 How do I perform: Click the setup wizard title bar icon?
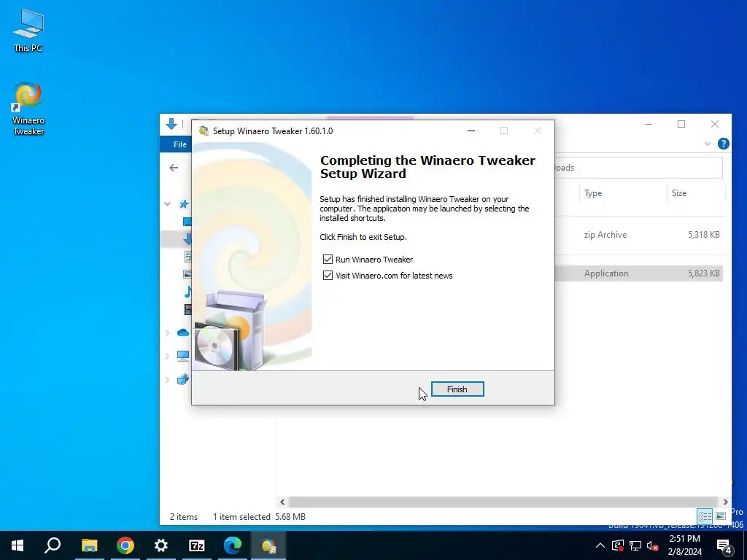204,131
